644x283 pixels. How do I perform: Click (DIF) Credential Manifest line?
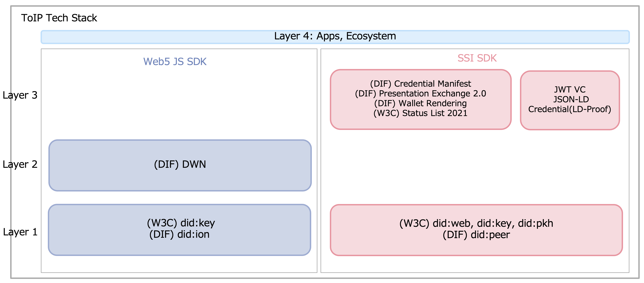point(421,83)
